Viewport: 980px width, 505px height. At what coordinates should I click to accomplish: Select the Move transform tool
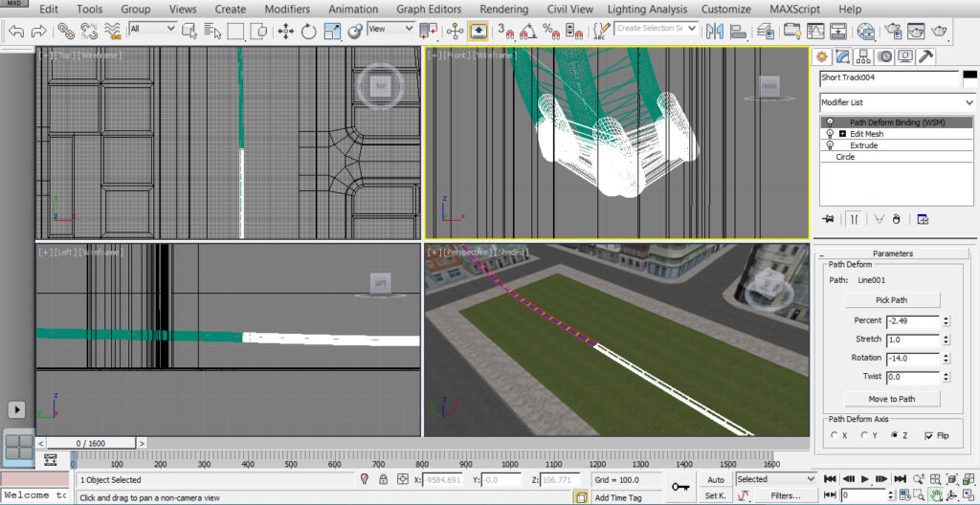[285, 31]
